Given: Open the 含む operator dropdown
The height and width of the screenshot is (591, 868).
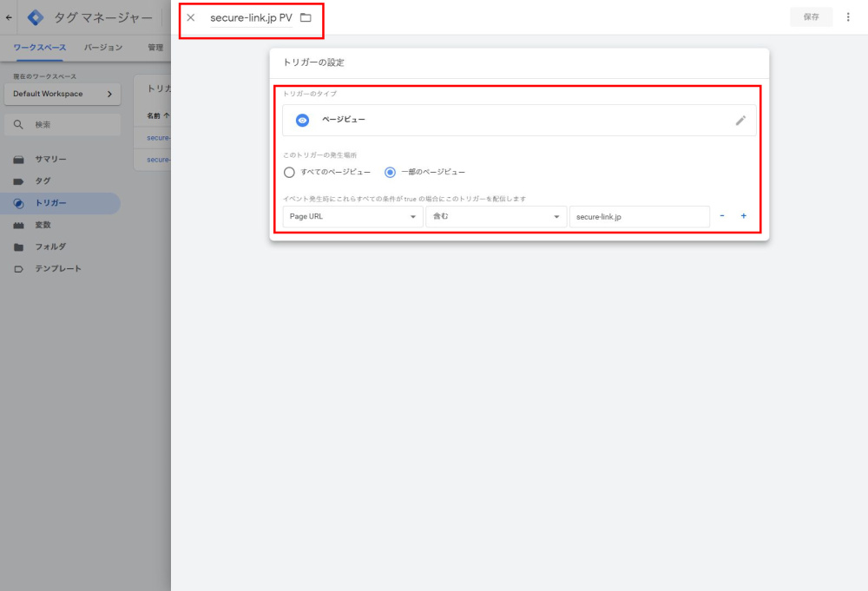Looking at the screenshot, I should 496,216.
